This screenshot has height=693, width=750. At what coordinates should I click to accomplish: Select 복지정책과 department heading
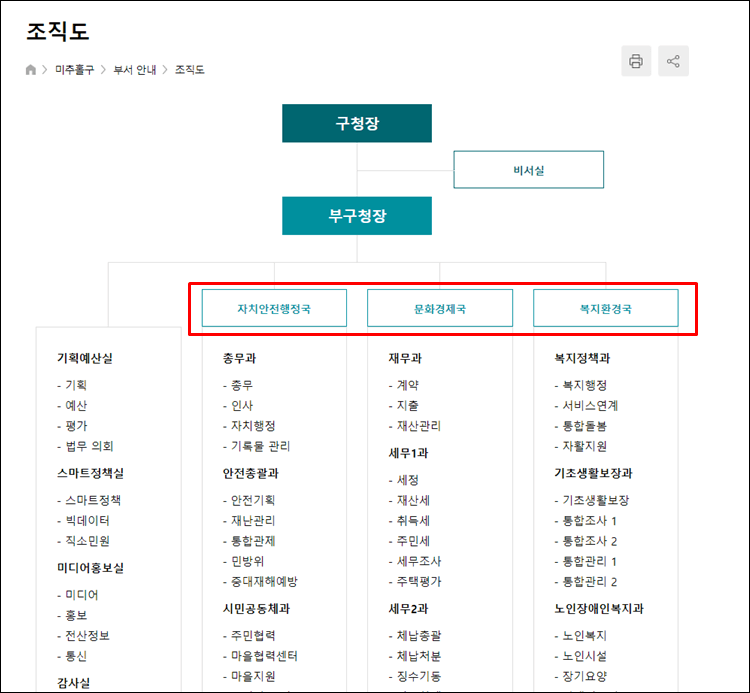pos(582,358)
